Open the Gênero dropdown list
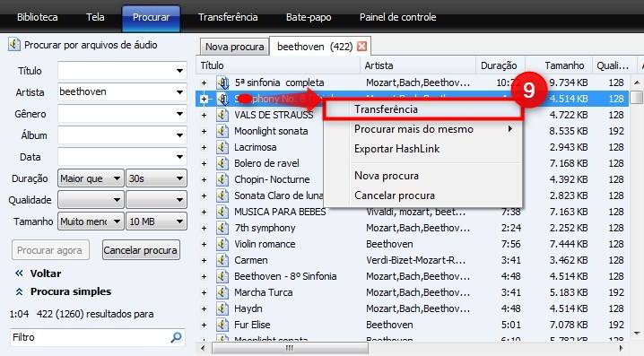This screenshot has width=644, height=356. tap(179, 114)
